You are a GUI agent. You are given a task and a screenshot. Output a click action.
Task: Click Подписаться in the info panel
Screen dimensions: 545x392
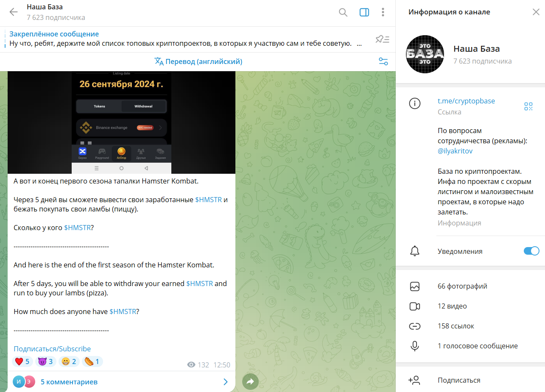(x=459, y=380)
